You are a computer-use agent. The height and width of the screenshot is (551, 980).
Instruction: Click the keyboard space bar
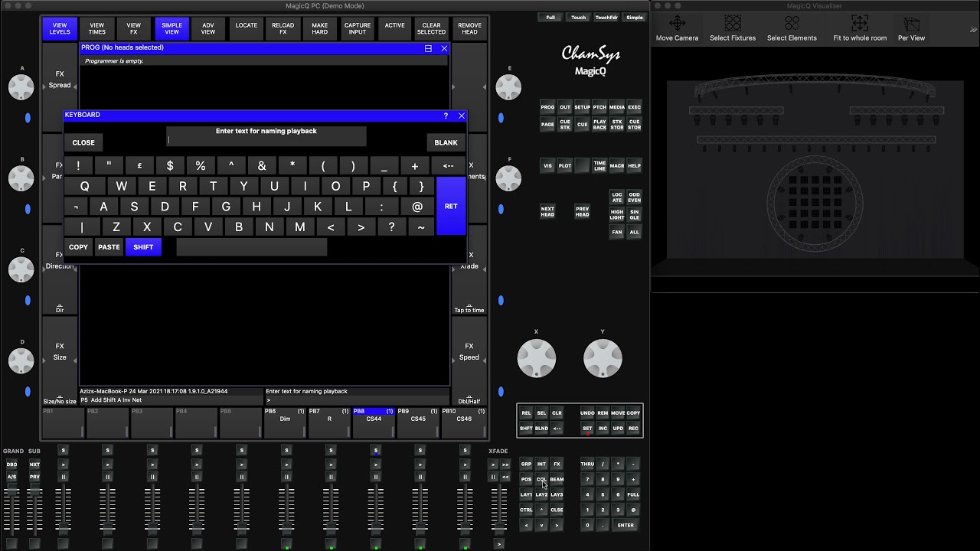point(252,247)
